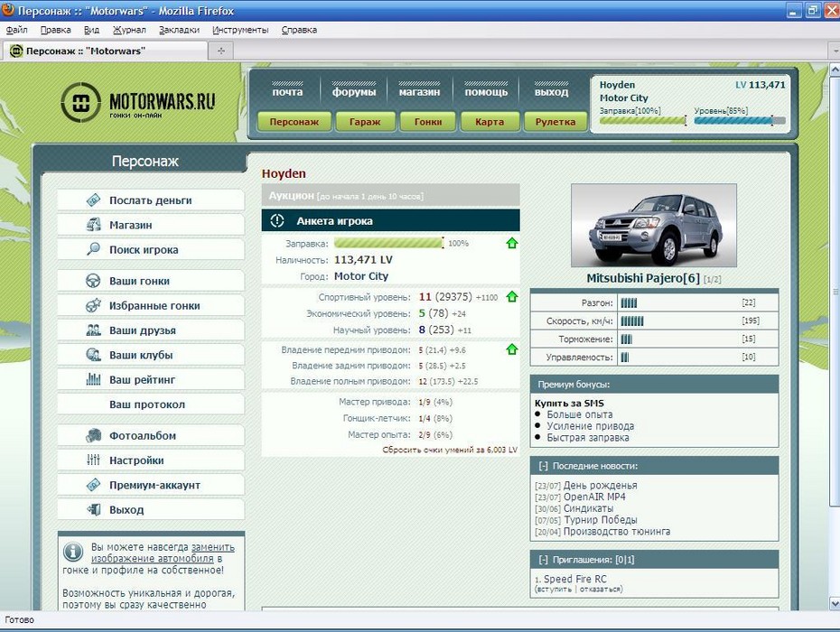
Task: Click the camera icon beside Фотоальбом
Action: [x=93, y=435]
